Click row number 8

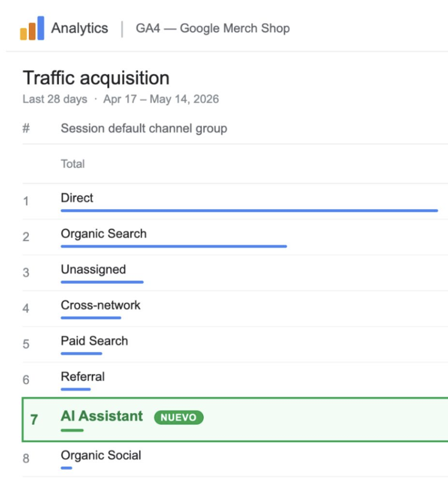(x=26, y=459)
